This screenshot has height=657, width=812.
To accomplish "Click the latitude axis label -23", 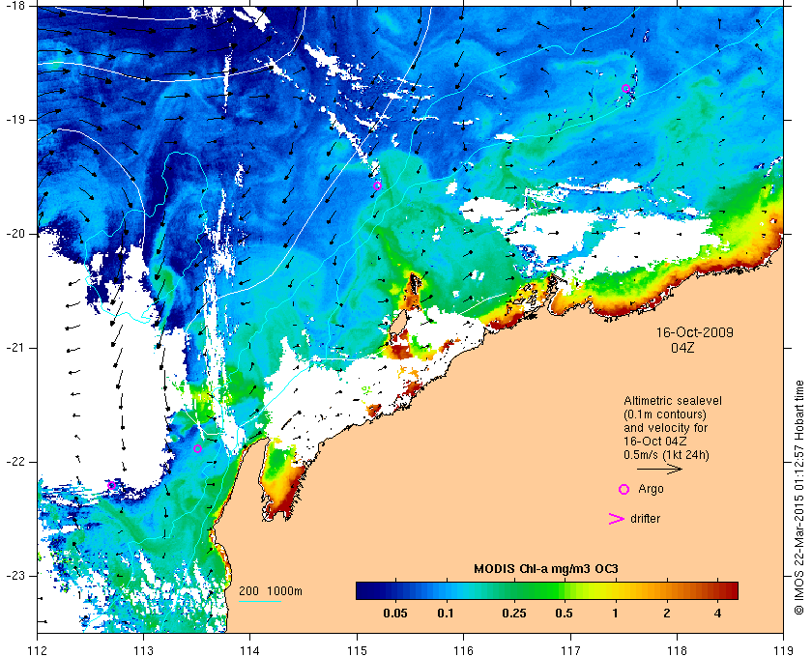I will pos(15,576).
